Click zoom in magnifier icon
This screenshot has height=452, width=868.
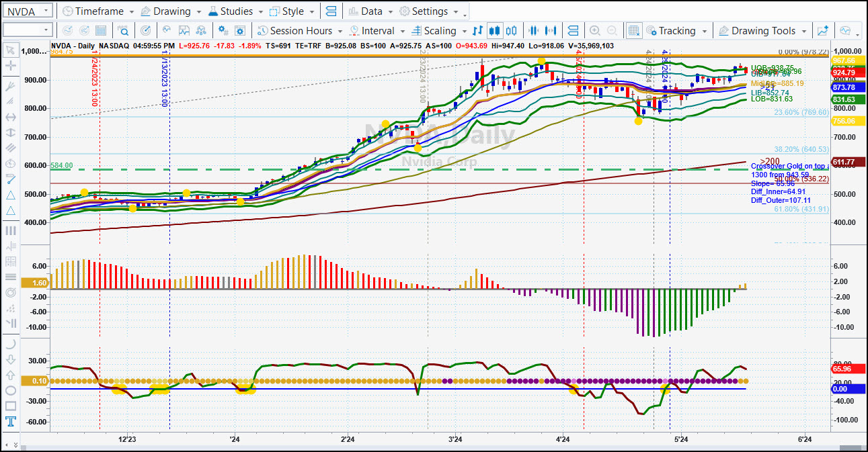(x=594, y=30)
